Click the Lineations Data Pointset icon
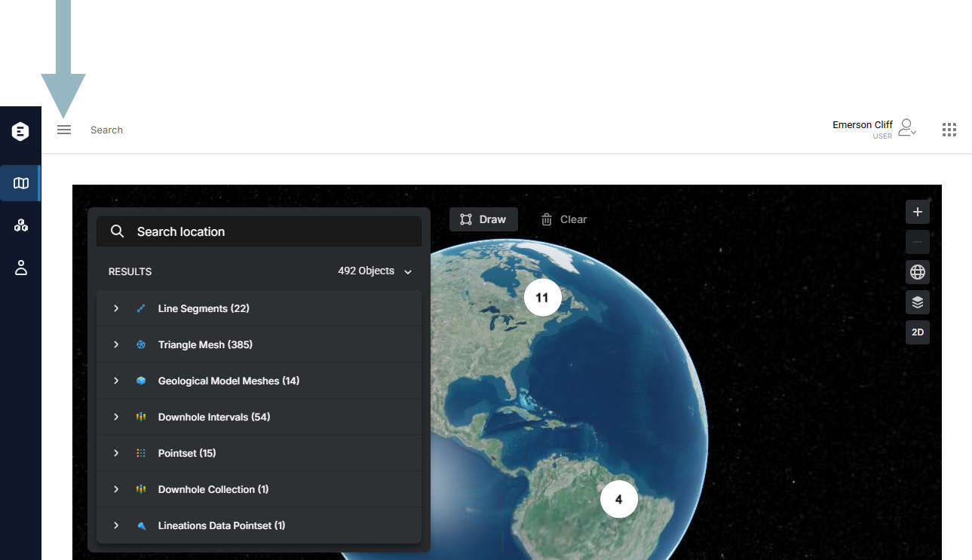 [141, 525]
